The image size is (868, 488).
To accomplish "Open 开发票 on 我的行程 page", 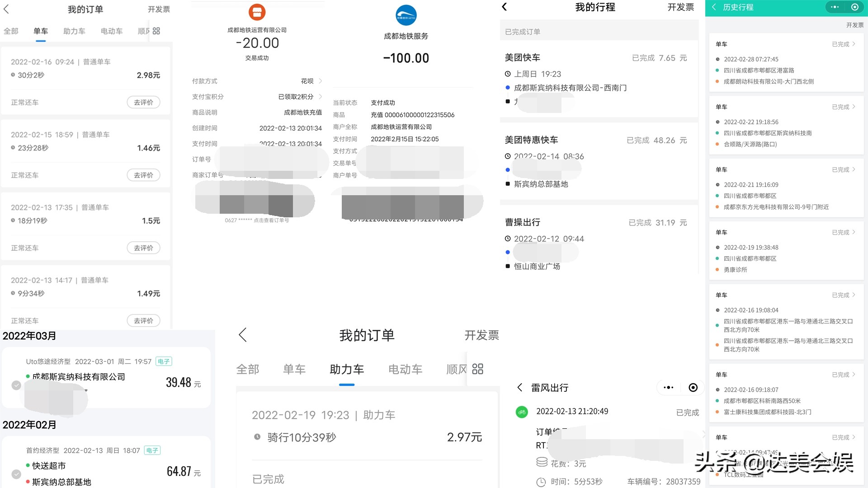I will [x=680, y=7].
